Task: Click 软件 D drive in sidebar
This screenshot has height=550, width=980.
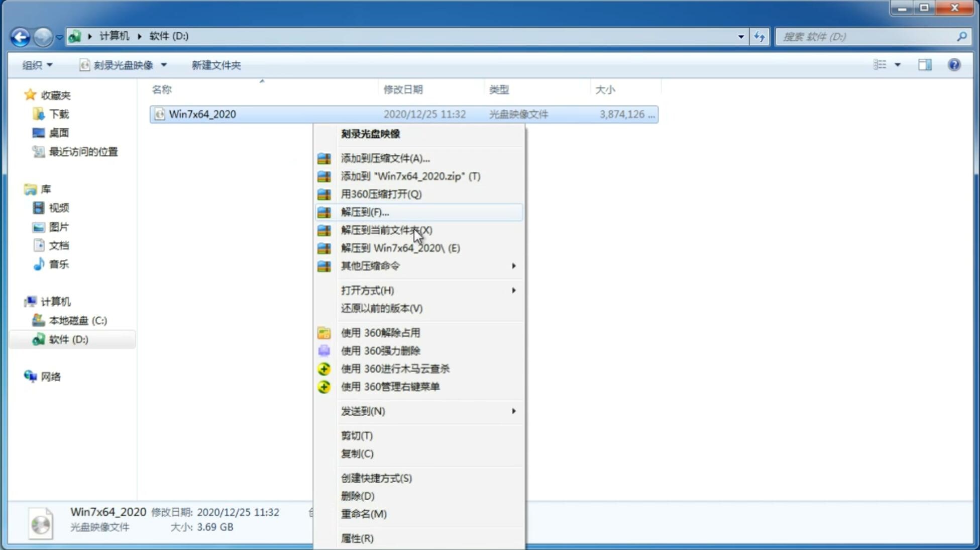Action: (67, 339)
